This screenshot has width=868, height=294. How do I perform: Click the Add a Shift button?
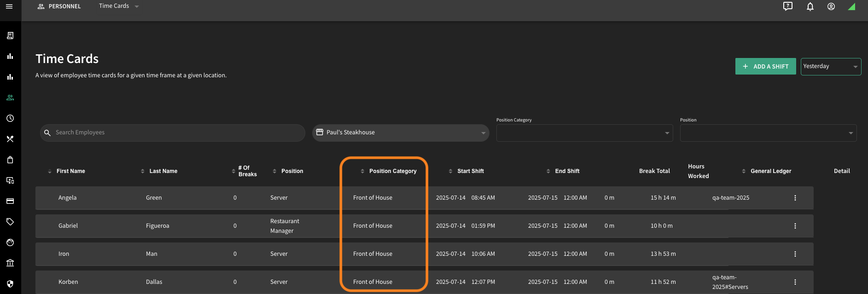(765, 66)
